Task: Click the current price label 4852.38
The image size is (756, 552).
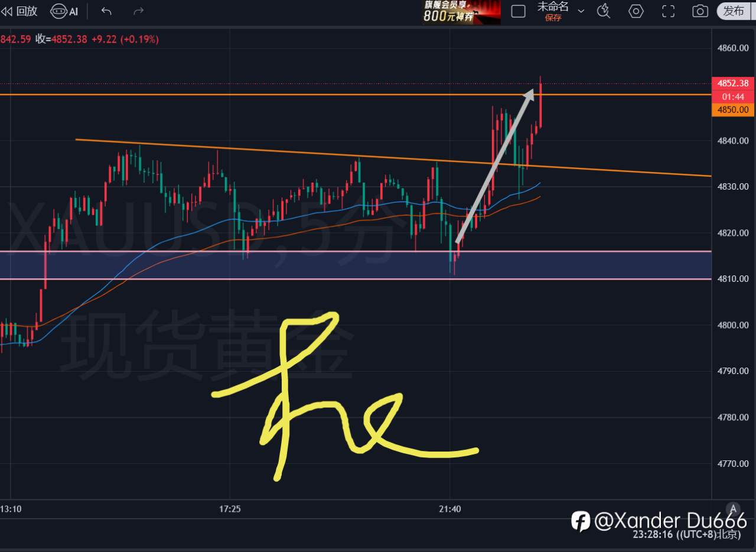Action: coord(733,83)
